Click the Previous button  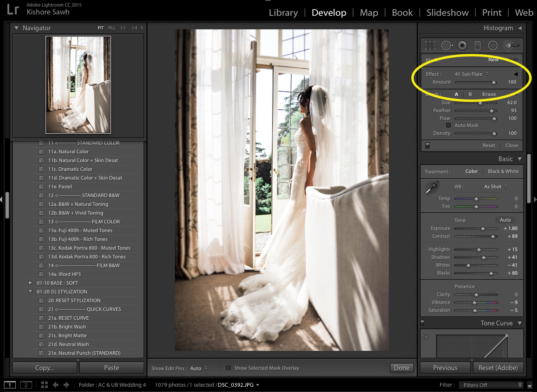click(445, 368)
